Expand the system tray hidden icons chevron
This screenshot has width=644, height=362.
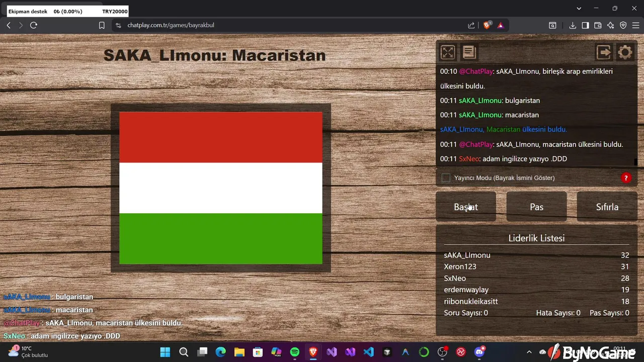click(x=529, y=352)
